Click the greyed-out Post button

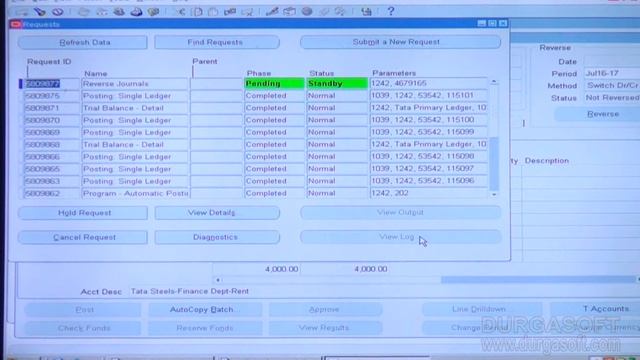[83, 310]
